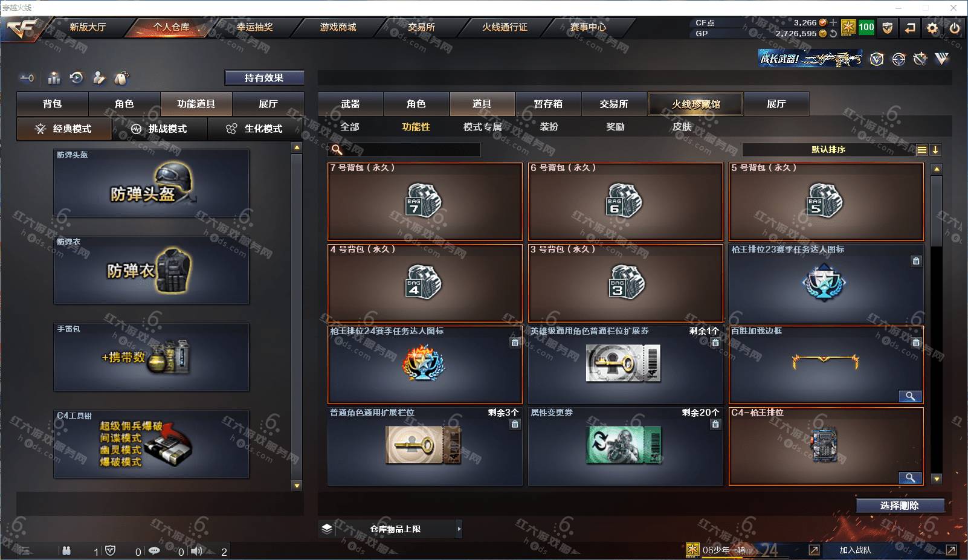
Task: Open the ranking podium icon
Action: click(x=54, y=78)
